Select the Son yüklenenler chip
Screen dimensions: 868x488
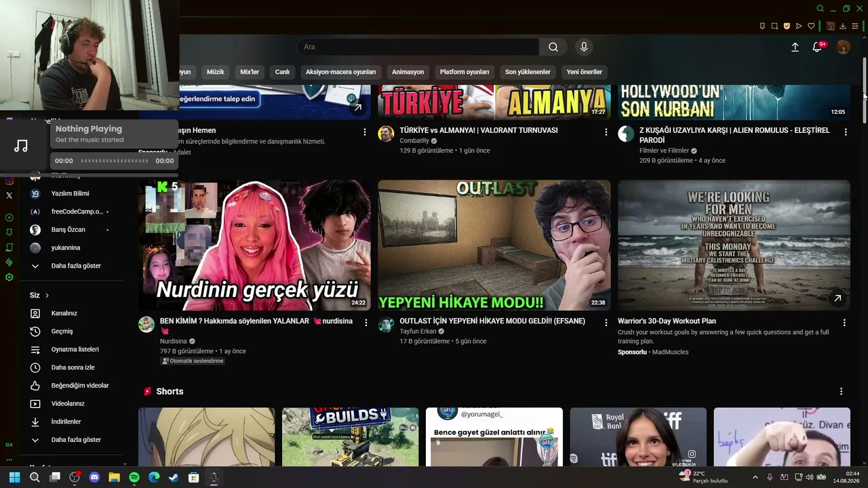(x=528, y=72)
